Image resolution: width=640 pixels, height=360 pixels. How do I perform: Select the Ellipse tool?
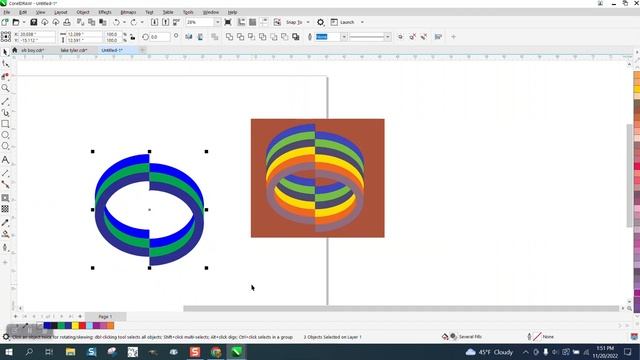coord(5,135)
